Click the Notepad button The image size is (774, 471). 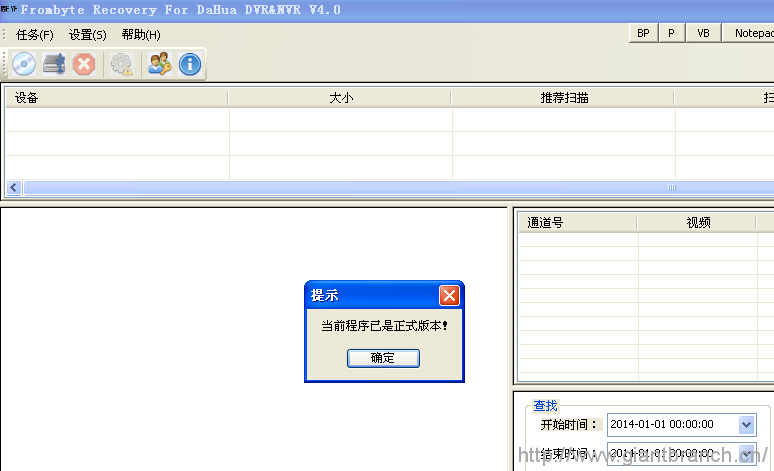[749, 33]
